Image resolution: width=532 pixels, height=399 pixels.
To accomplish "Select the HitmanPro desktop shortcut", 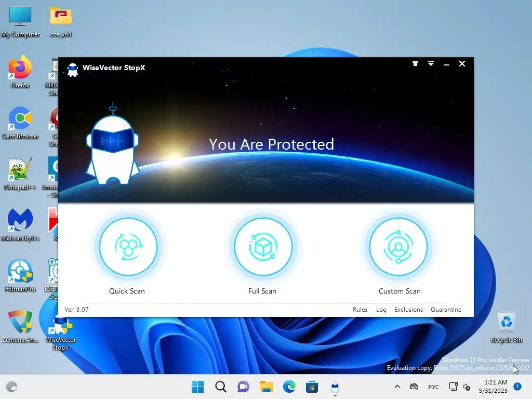I will point(20,276).
